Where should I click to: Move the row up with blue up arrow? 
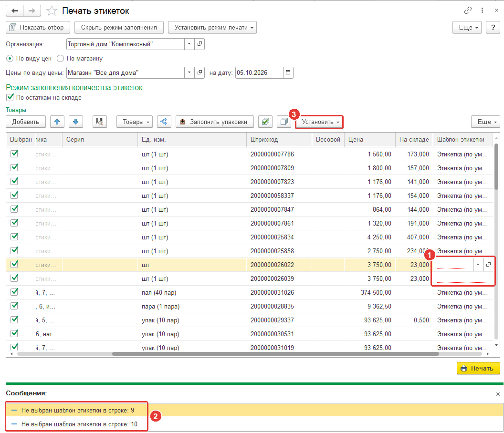(57, 122)
